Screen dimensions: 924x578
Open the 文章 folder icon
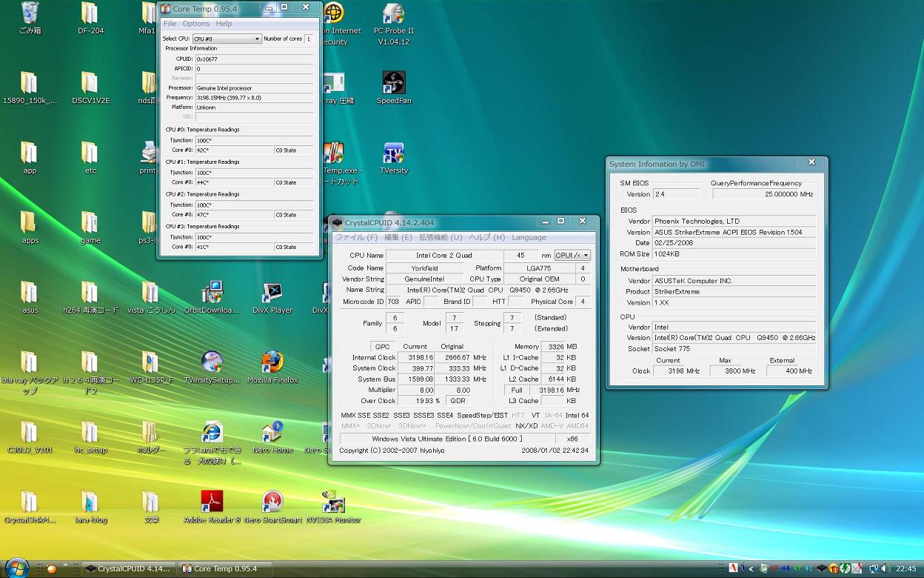tap(151, 505)
